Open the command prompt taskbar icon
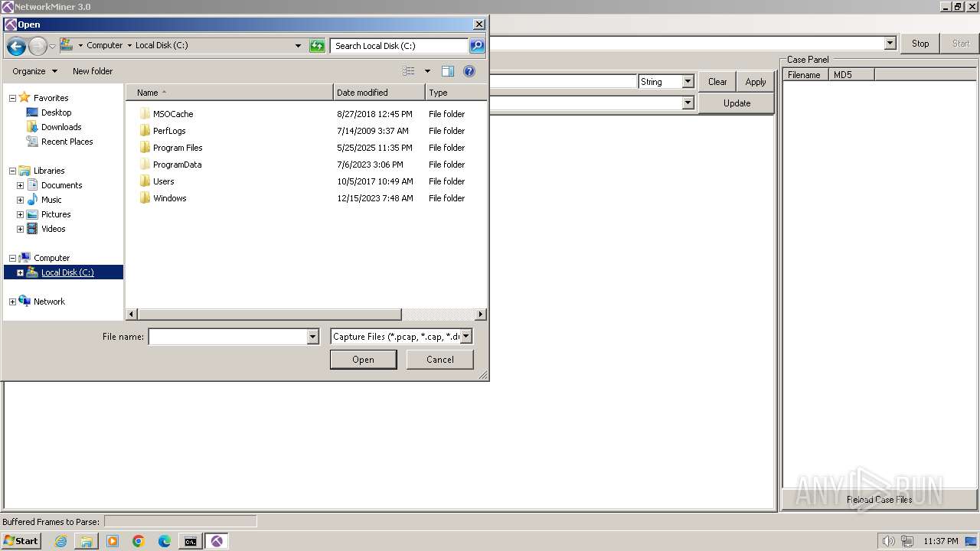Viewport: 980px width, 551px height. click(190, 541)
